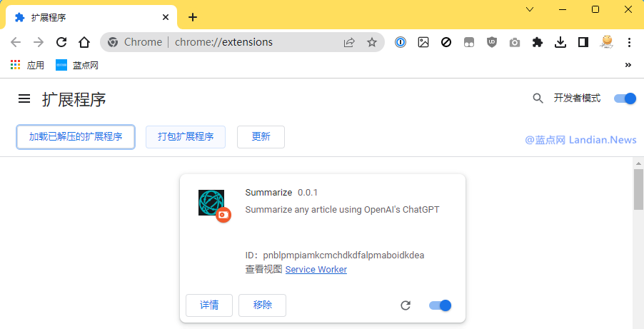Expand the bookmarks bar overflow chevron

coord(628,65)
